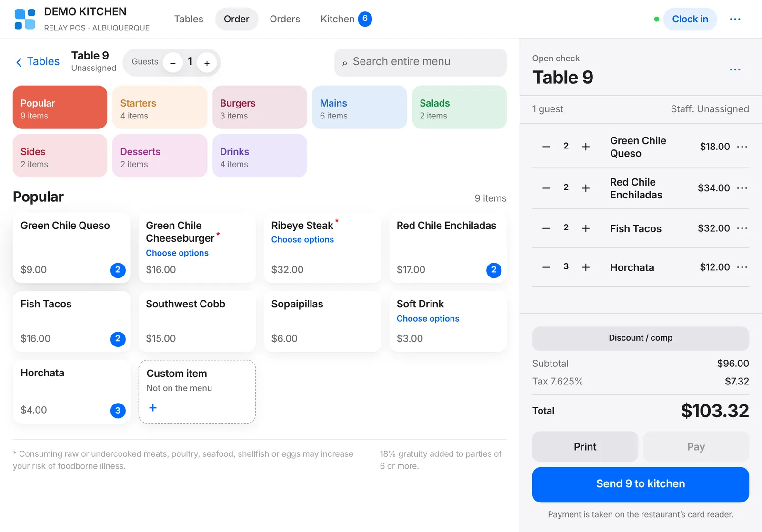Click the Clock in button
The image size is (762, 532).
[x=690, y=19]
